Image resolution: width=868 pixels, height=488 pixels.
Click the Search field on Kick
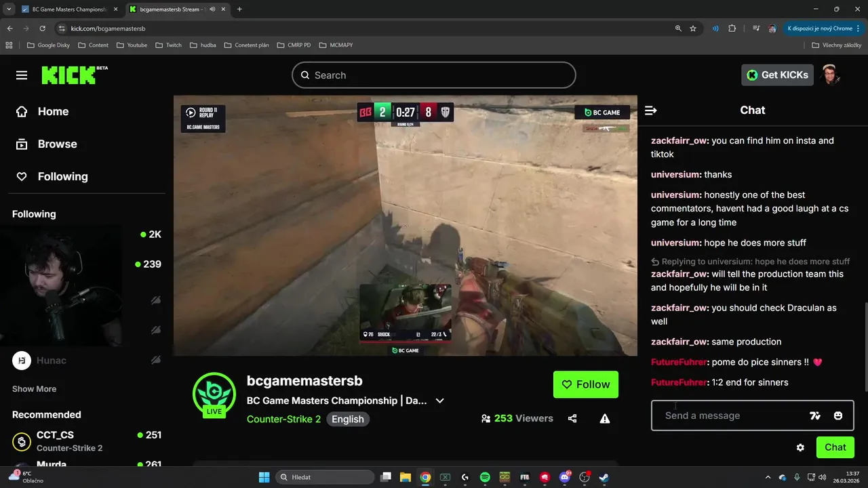coord(434,75)
